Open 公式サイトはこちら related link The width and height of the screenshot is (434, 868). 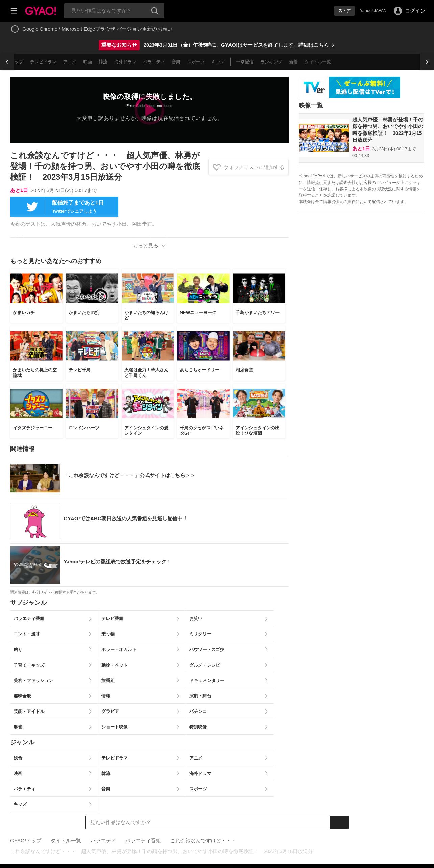click(129, 475)
